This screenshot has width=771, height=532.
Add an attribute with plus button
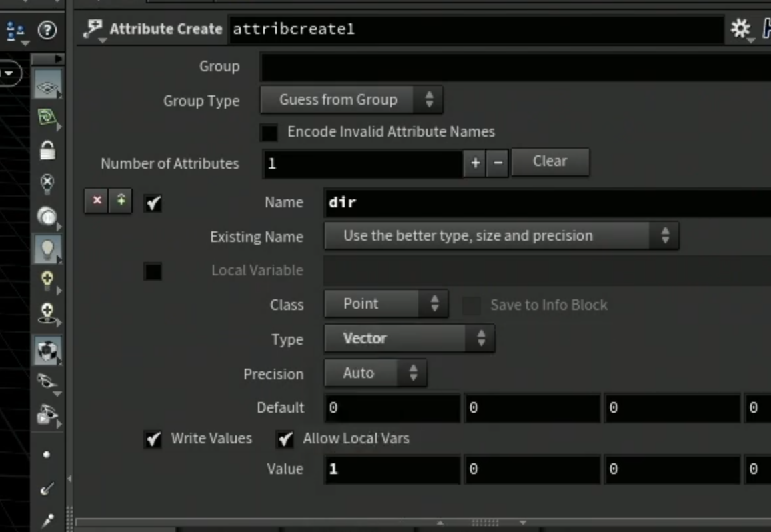tap(474, 163)
